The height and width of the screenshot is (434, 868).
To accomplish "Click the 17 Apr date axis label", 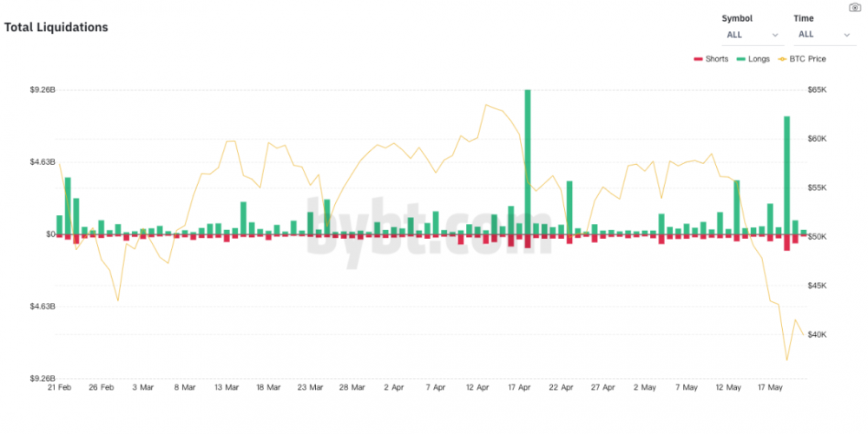I will tap(521, 387).
